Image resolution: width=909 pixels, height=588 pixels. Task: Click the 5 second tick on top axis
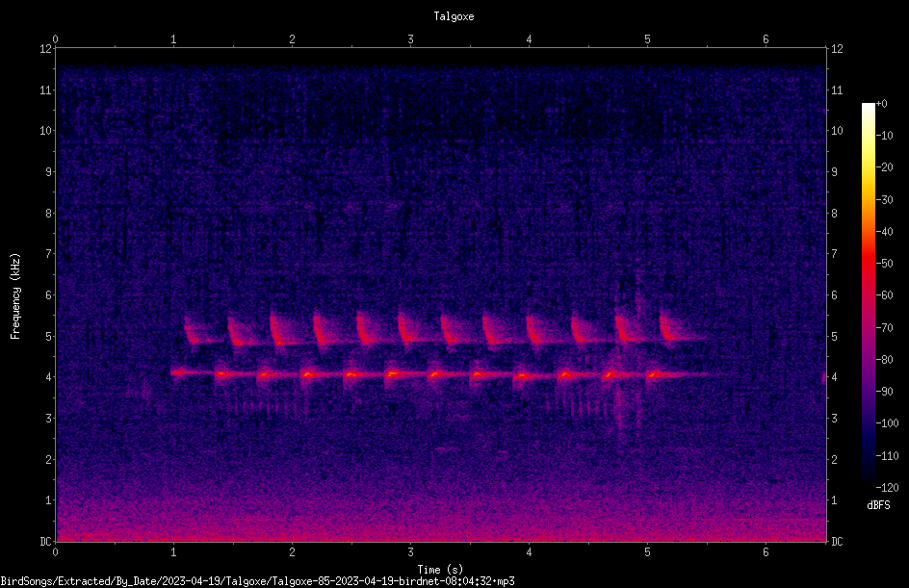pos(647,39)
